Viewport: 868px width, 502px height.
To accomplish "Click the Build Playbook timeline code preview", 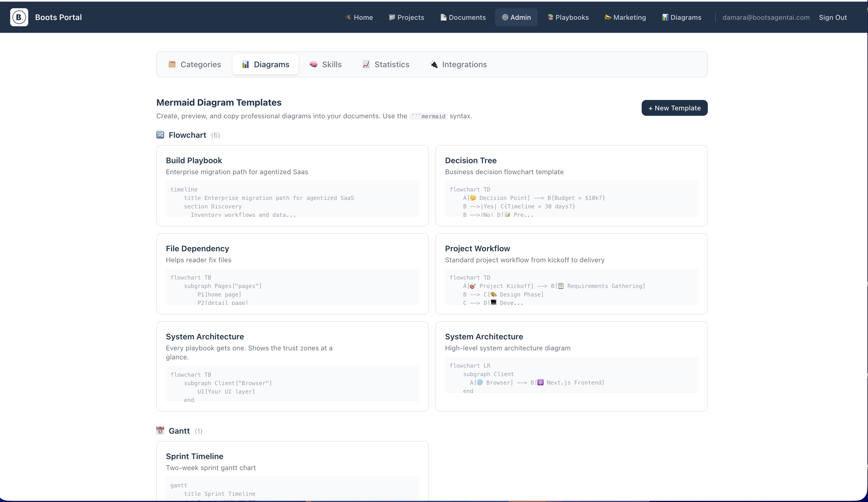I will (x=292, y=199).
